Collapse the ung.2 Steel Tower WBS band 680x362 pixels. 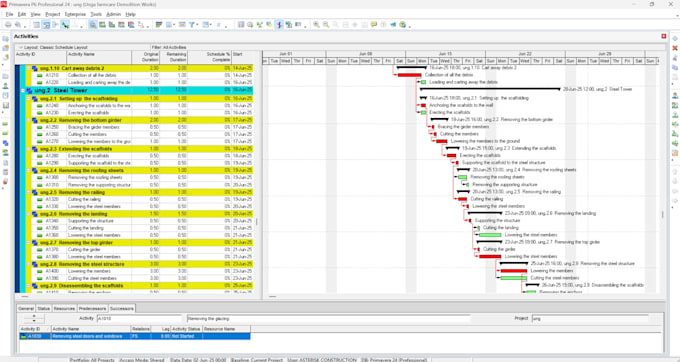(23, 91)
